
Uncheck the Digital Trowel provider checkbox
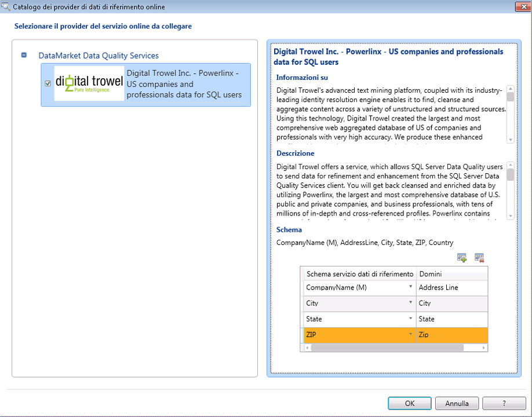click(x=48, y=84)
